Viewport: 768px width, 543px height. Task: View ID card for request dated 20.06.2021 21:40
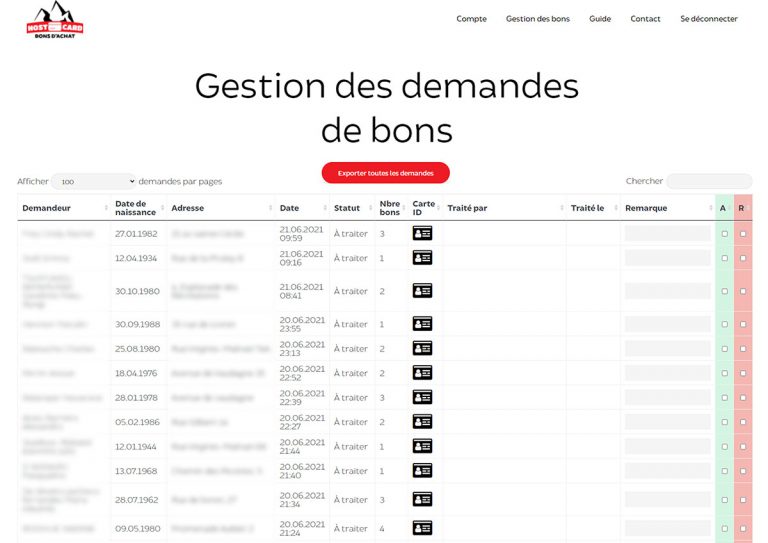point(422,471)
